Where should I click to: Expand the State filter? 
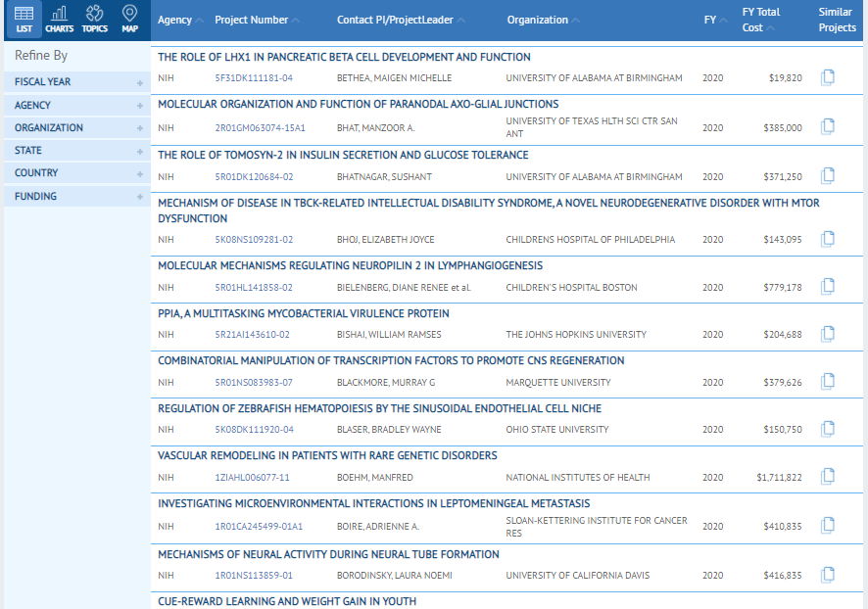[x=77, y=151]
